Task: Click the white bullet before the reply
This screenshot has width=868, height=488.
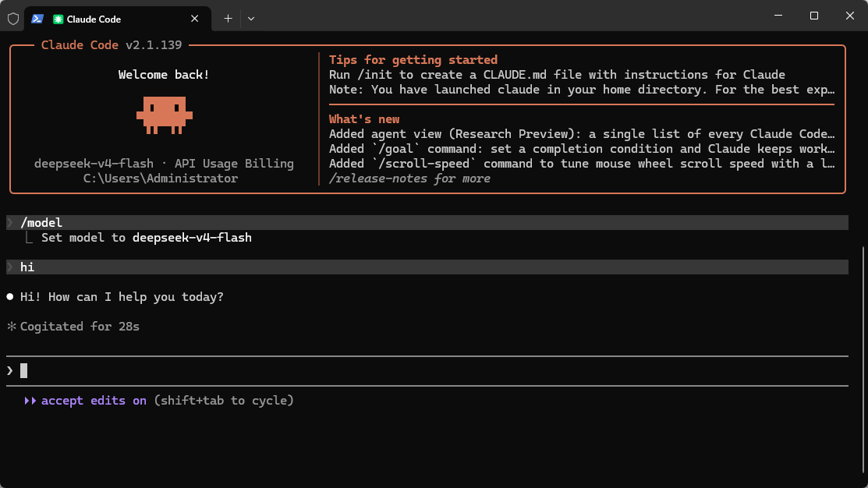Action: [x=10, y=297]
